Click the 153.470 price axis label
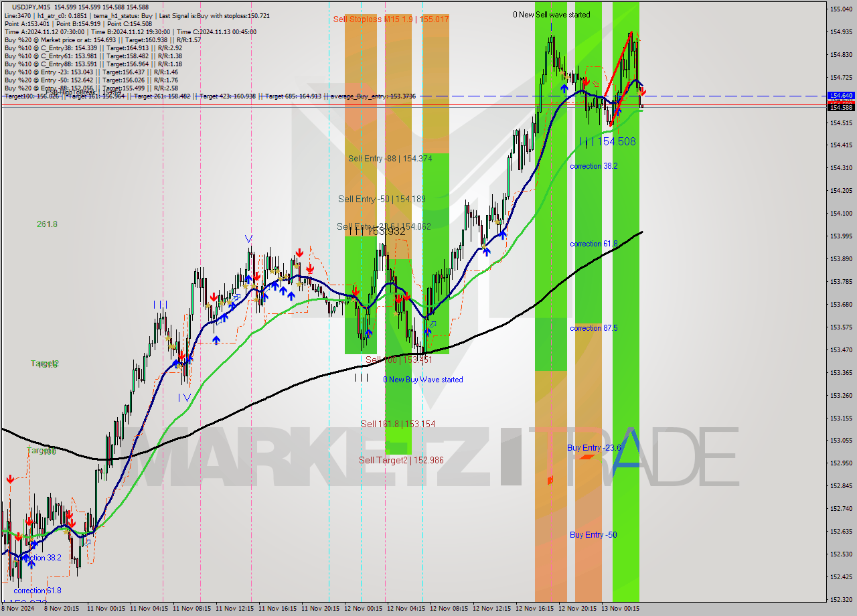The width and height of the screenshot is (857, 616). click(x=841, y=350)
